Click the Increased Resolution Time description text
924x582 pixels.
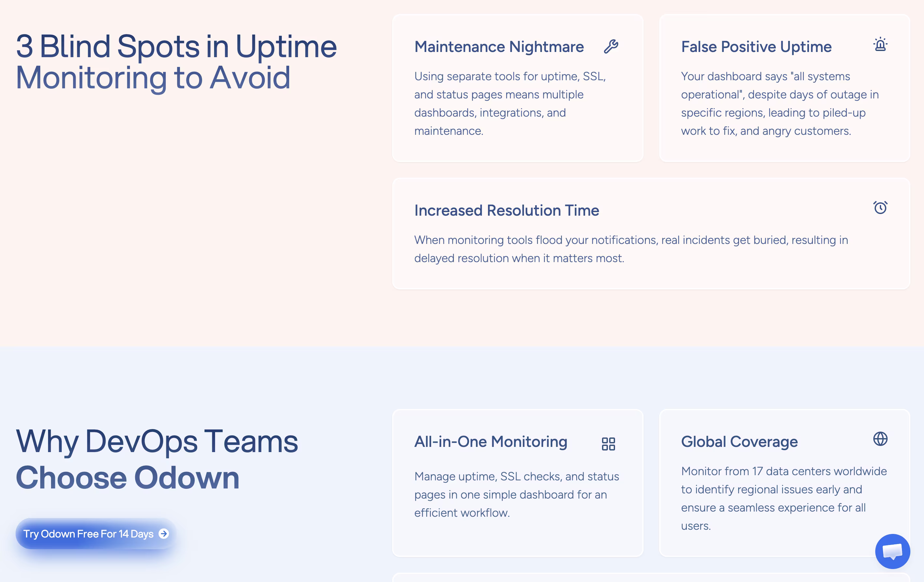tap(631, 249)
